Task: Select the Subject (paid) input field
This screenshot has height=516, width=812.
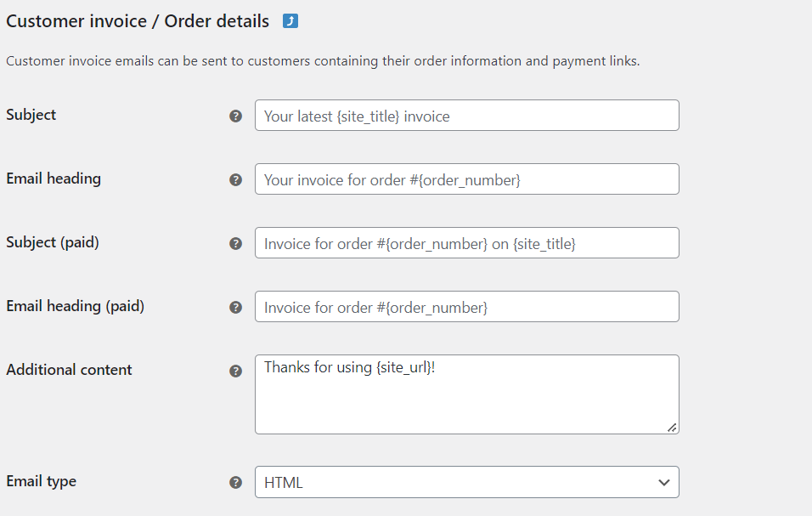Action: point(466,243)
